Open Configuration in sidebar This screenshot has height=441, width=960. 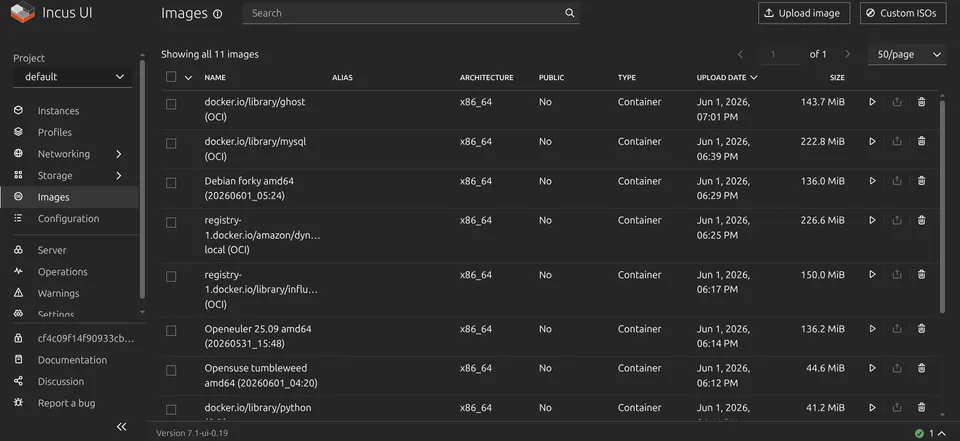pos(70,219)
